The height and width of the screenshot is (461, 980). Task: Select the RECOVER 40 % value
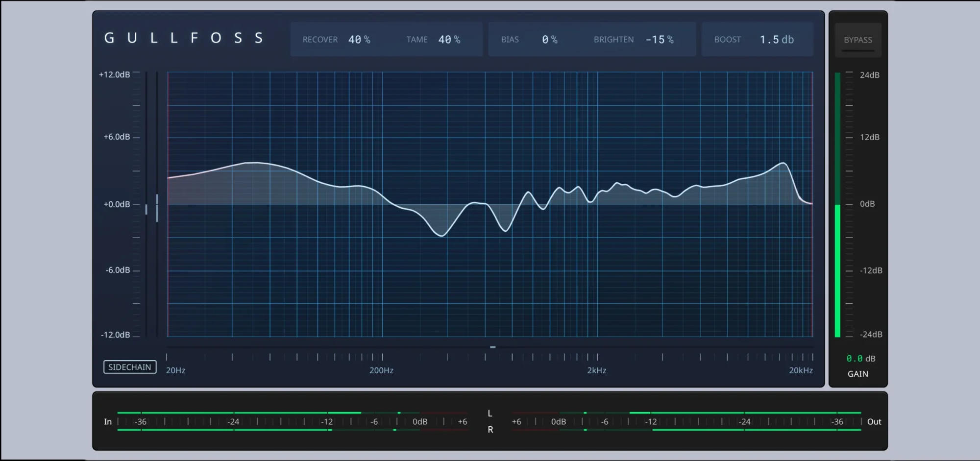[359, 40]
